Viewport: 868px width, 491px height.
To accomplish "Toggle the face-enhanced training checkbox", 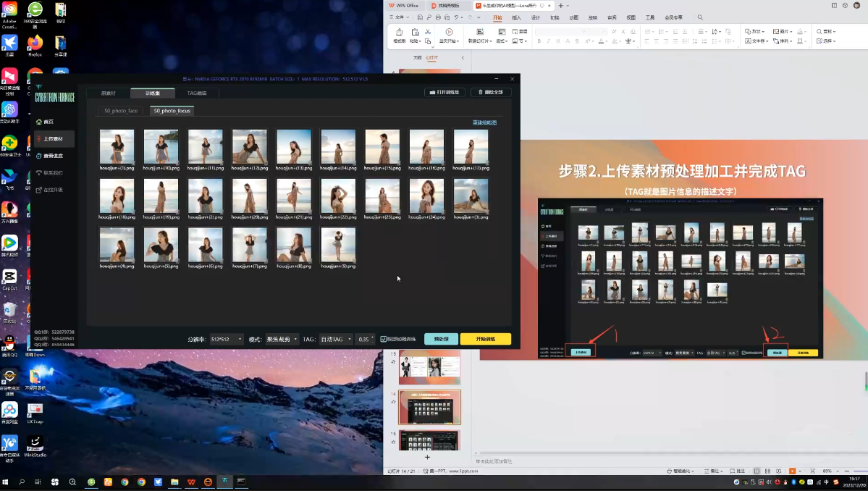I will [x=383, y=339].
